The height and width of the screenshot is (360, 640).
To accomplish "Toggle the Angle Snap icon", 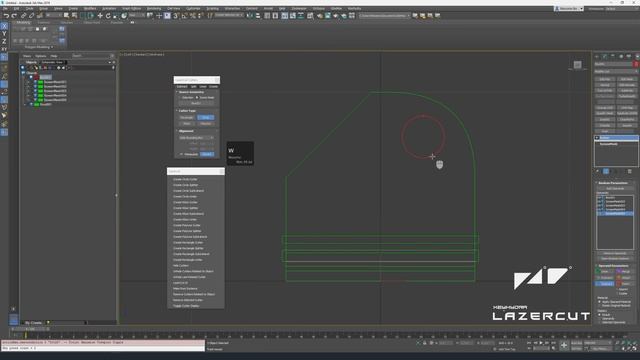I will 184,16.
